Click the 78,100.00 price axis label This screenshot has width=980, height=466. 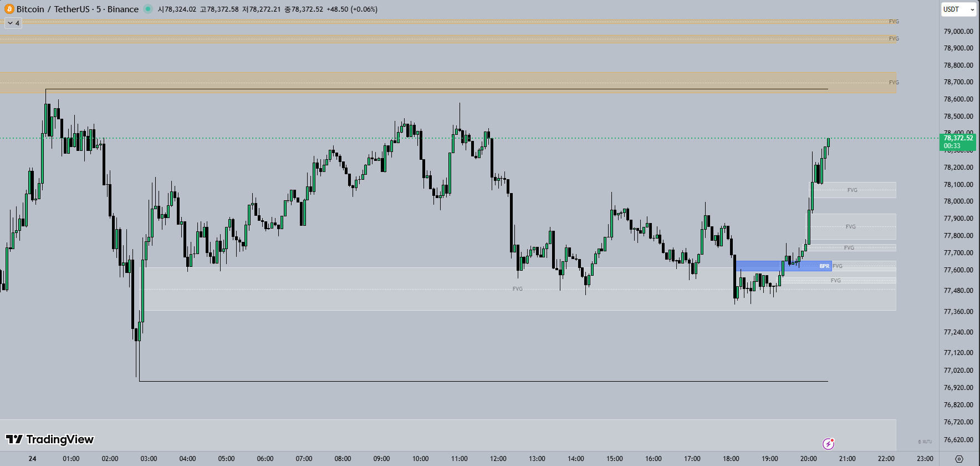pos(958,185)
